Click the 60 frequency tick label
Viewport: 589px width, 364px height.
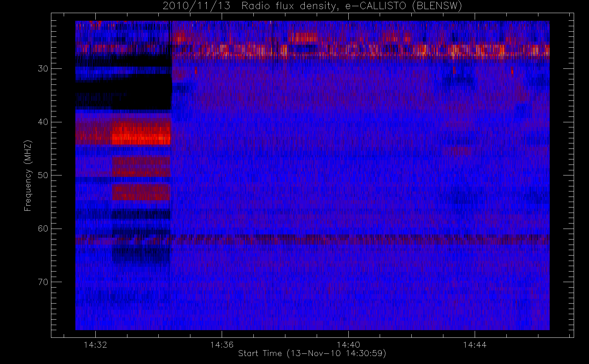pyautogui.click(x=43, y=229)
